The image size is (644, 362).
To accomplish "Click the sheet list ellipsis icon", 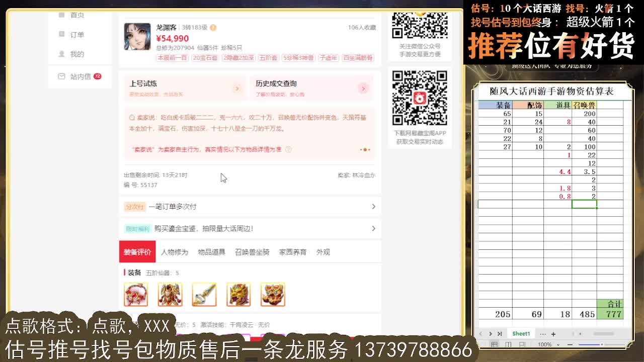I will click(543, 333).
